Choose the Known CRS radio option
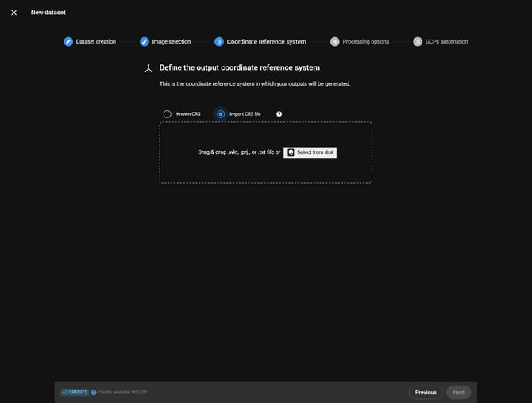The width and height of the screenshot is (532, 403). [168, 114]
